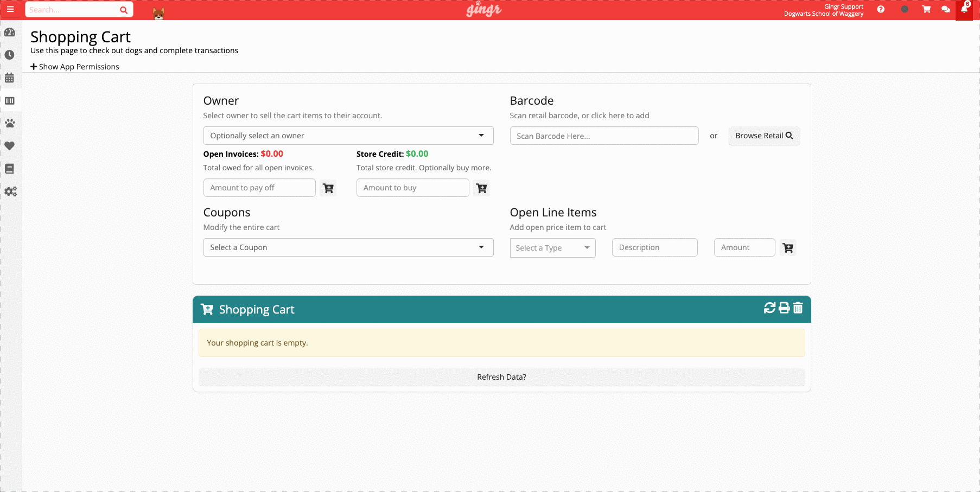
Task: Empty the cart with trash icon
Action: (x=798, y=308)
